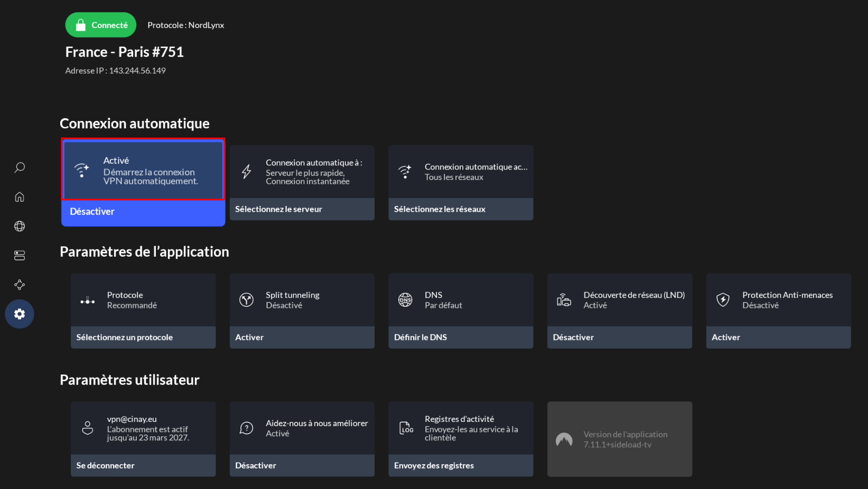
Task: Open Sélectionnez le serveur option
Action: [x=302, y=209]
